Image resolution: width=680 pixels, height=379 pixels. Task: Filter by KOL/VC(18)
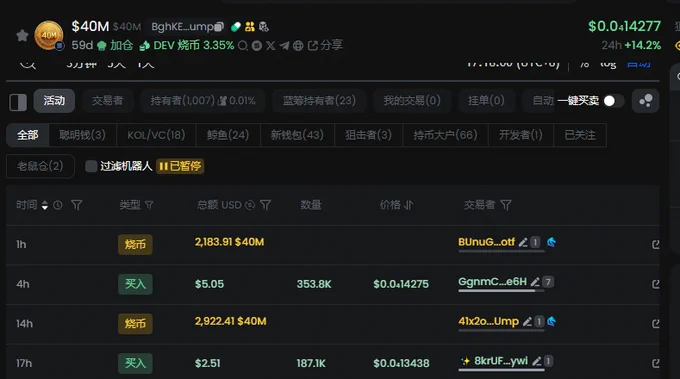pyautogui.click(x=156, y=135)
